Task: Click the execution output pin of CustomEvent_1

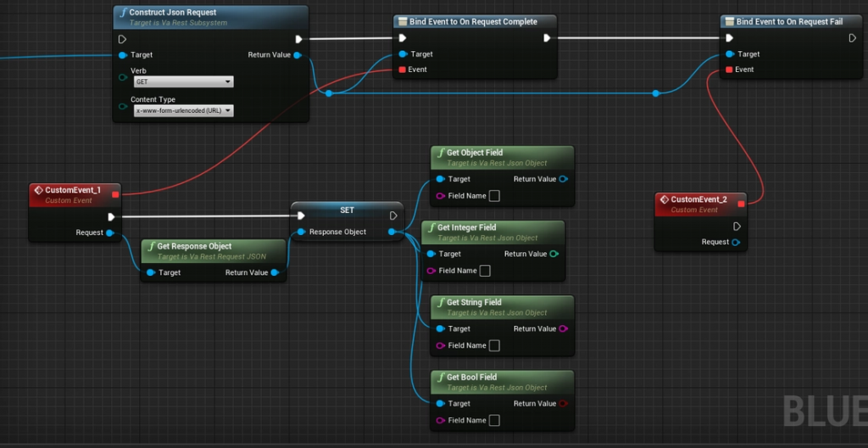Action: (111, 217)
